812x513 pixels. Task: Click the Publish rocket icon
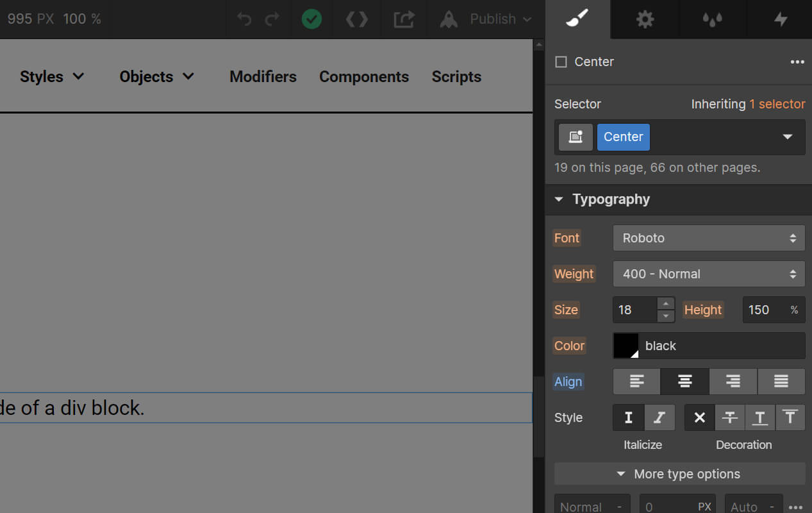[449, 19]
